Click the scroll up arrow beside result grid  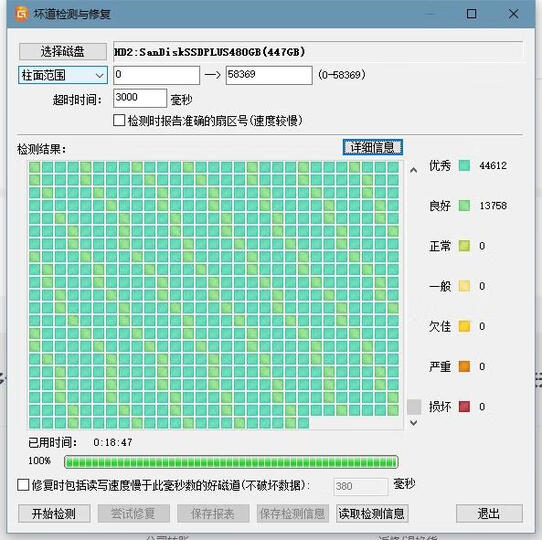tap(413, 170)
